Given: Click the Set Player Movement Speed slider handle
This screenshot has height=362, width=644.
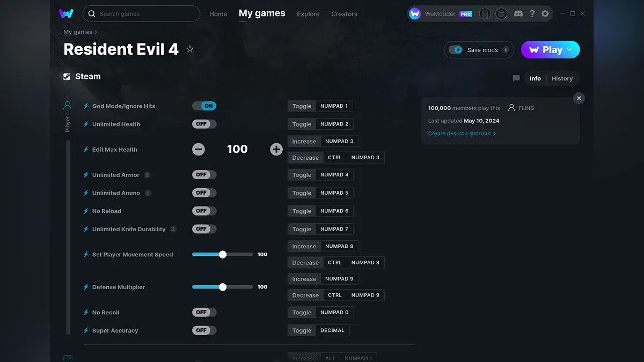Looking at the screenshot, I should tap(223, 255).
